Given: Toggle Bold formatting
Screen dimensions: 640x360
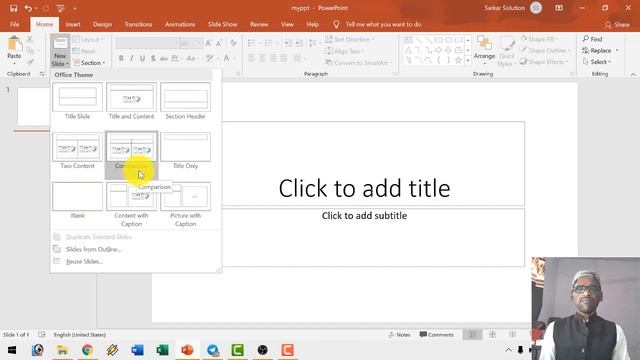Looking at the screenshot, I should coord(121,58).
